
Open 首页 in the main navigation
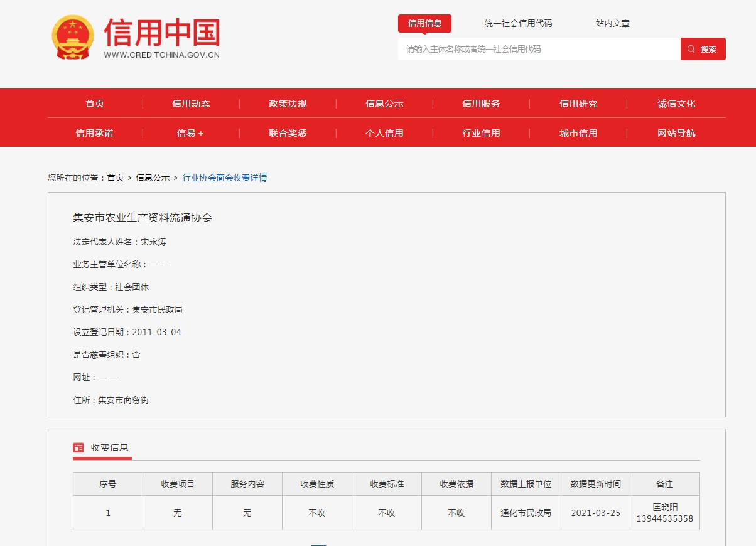point(95,104)
